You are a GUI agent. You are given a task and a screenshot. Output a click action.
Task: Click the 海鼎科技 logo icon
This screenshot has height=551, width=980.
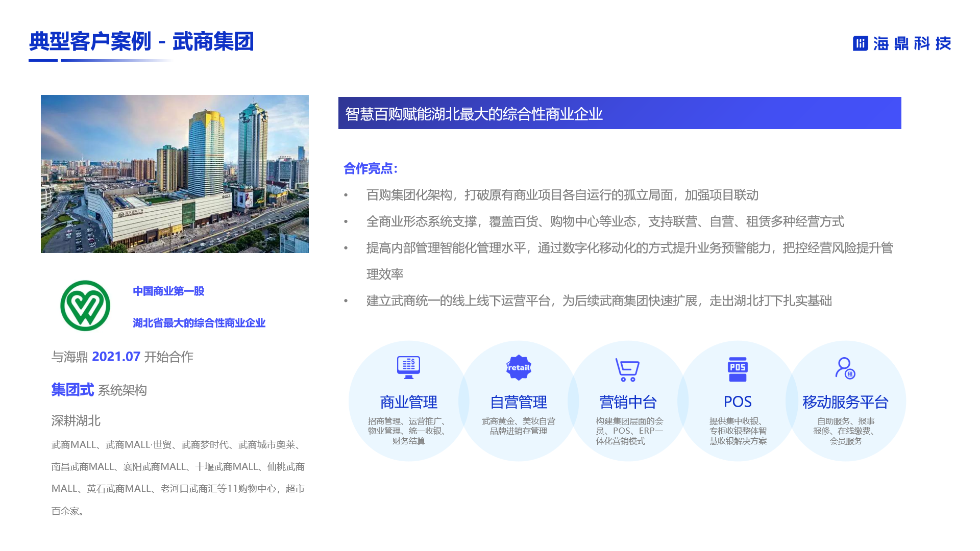(x=861, y=43)
